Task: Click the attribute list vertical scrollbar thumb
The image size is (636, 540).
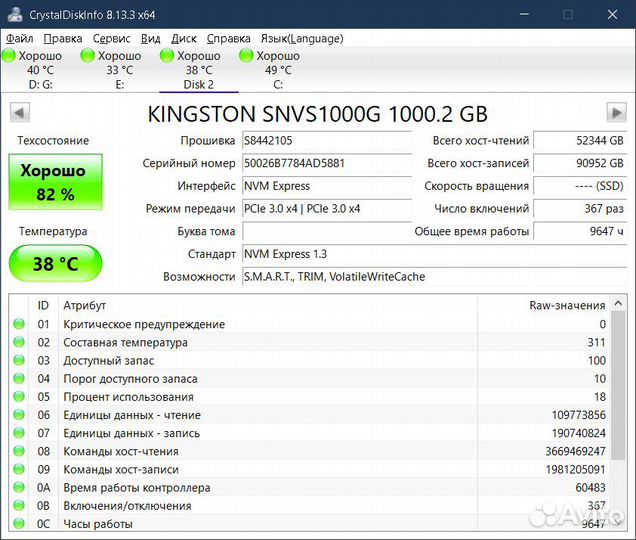Action: click(x=618, y=385)
